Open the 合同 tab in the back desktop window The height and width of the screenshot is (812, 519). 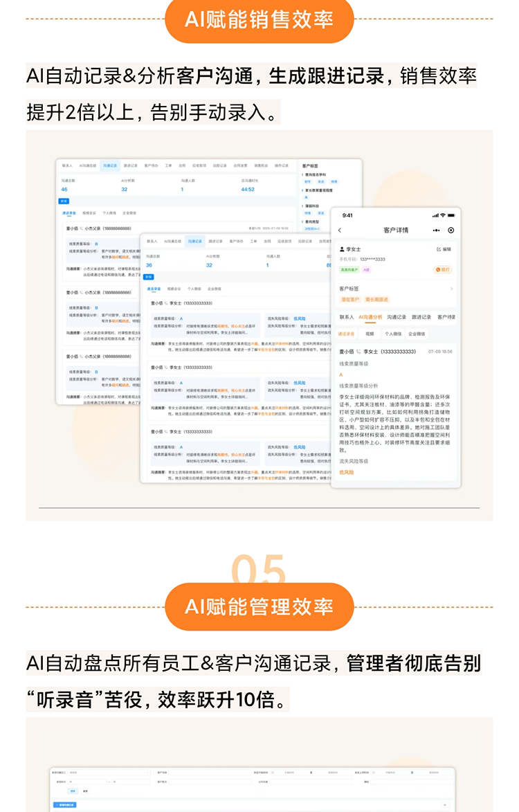[182, 165]
